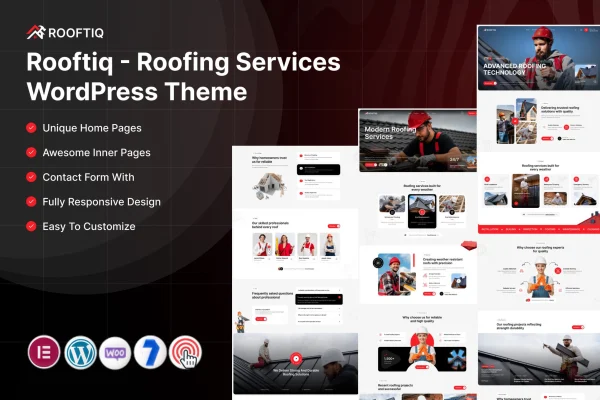The height and width of the screenshot is (400, 600).
Task: Click the highlighted dark FAQ accordion item
Action: click(x=318, y=299)
